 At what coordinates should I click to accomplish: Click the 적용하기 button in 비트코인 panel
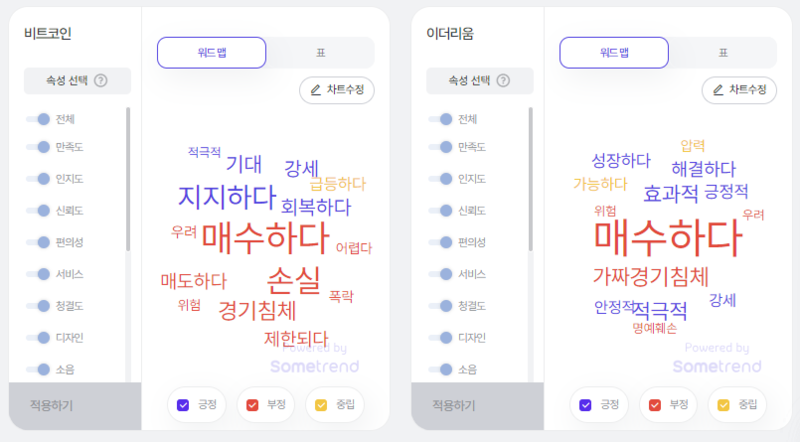tap(75, 406)
